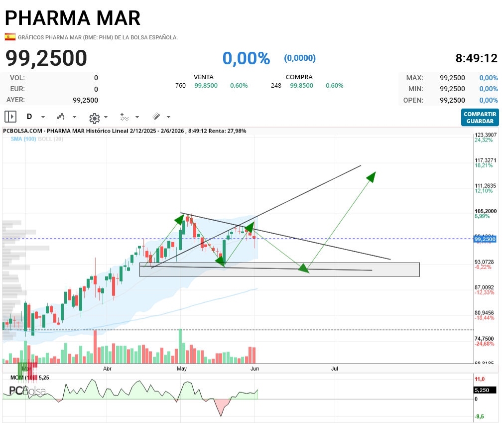Click the PCBOLSA.COM chart header title
This screenshot has height=423, width=504.
[x=125, y=131]
